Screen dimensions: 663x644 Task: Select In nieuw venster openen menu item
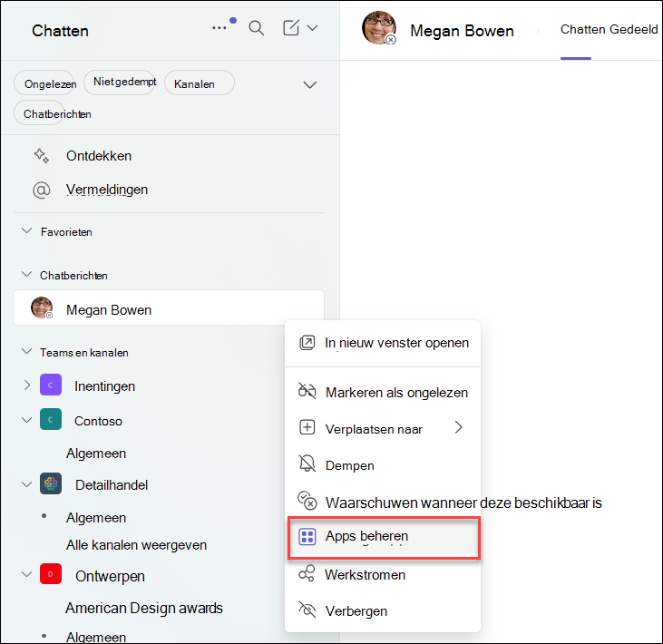click(383, 343)
